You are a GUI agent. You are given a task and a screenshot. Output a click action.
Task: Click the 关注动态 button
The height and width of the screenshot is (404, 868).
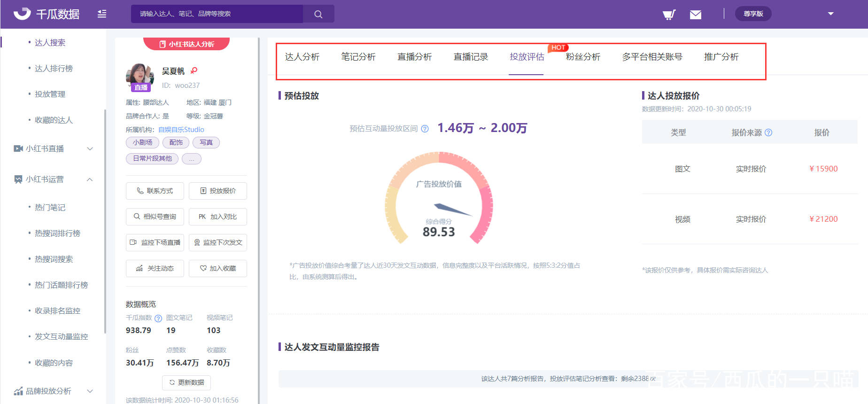(x=155, y=268)
